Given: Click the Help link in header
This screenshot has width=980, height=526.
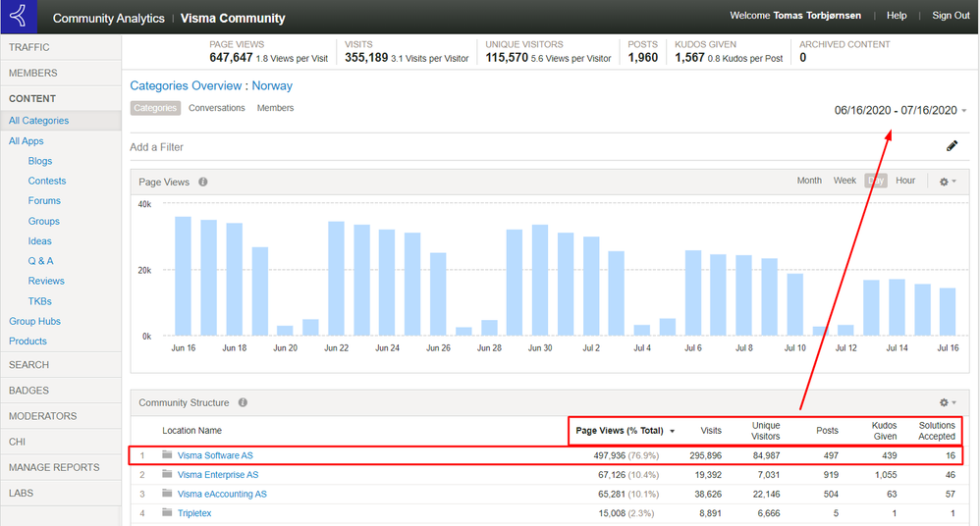Looking at the screenshot, I should point(897,16).
